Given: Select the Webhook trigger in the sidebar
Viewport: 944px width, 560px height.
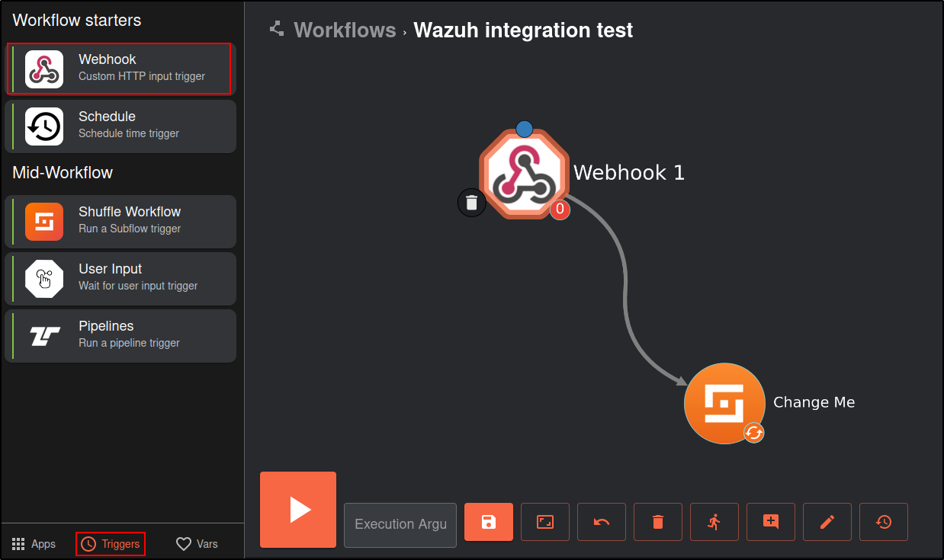Looking at the screenshot, I should click(120, 69).
